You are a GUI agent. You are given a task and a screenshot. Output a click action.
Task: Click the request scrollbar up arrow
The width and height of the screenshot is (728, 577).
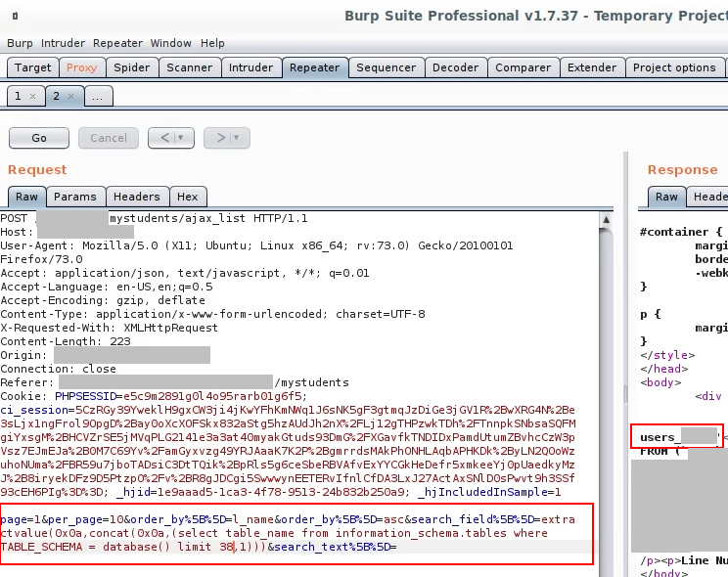point(606,220)
